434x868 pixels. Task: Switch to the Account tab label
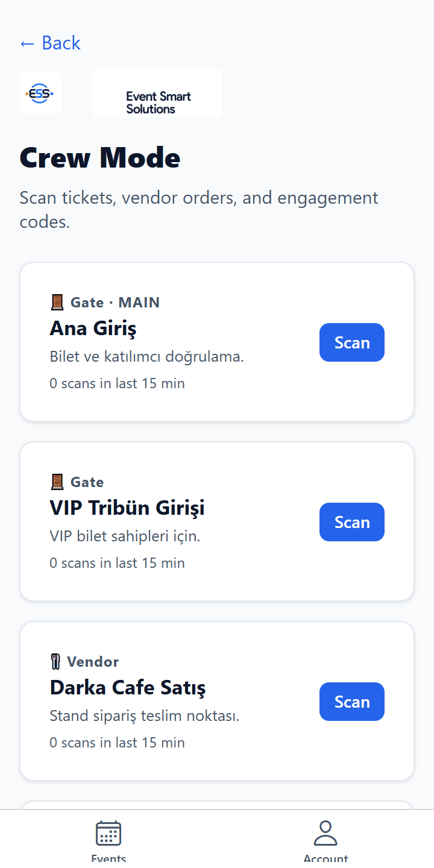point(325,858)
